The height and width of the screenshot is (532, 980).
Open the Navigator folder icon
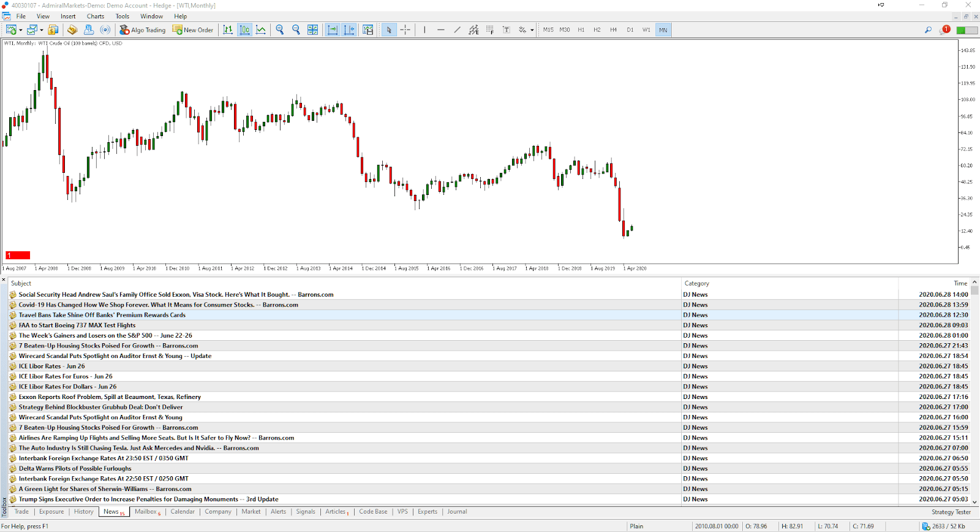click(72, 29)
